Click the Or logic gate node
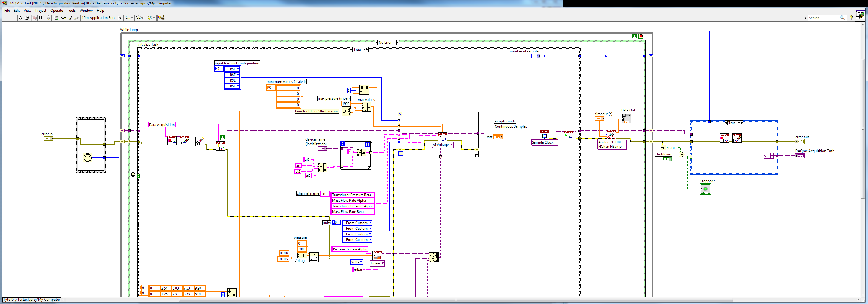The width and height of the screenshot is (868, 304). (x=681, y=155)
